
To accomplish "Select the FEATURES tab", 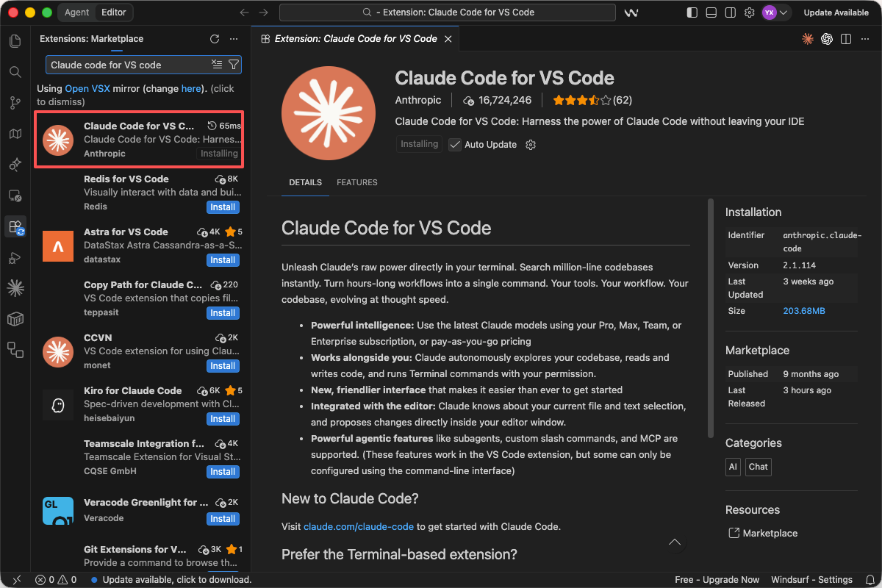I will click(x=357, y=182).
